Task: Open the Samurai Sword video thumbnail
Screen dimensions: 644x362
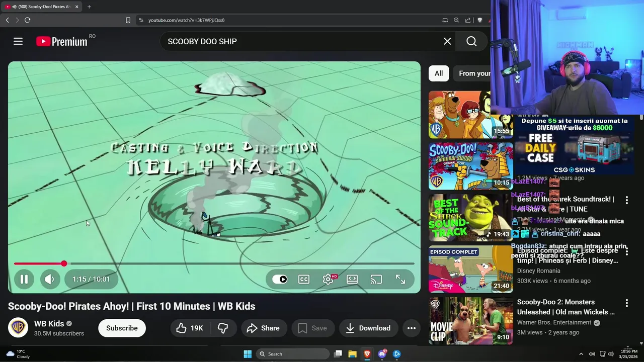Action: 470,166
